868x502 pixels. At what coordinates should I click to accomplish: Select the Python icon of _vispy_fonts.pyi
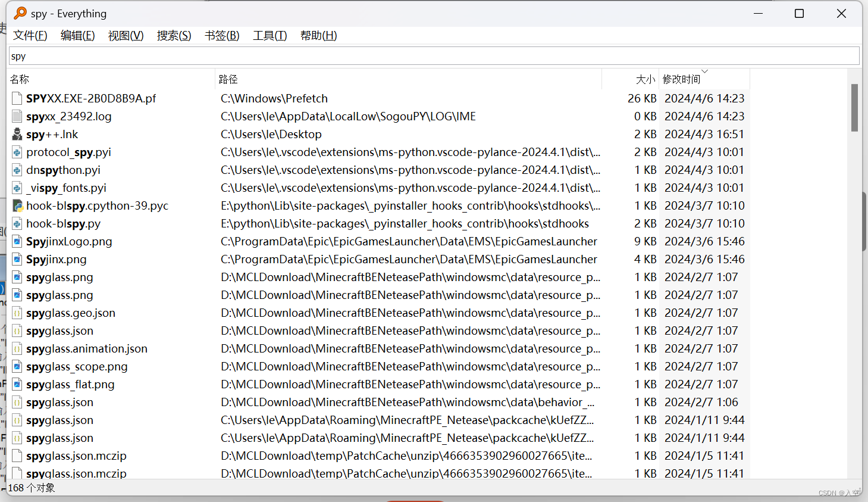pos(17,188)
